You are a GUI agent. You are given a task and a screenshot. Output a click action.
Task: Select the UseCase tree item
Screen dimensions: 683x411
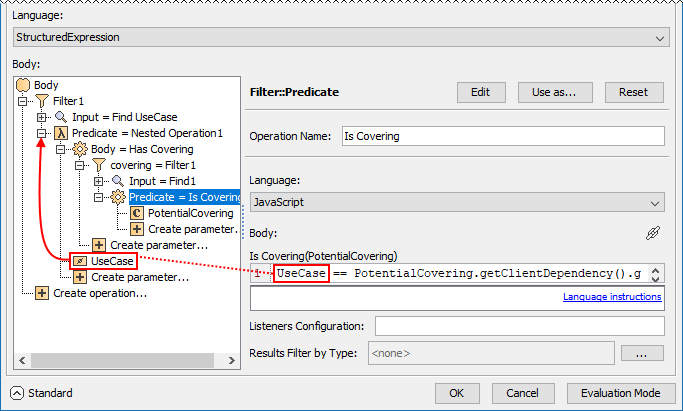(112, 261)
